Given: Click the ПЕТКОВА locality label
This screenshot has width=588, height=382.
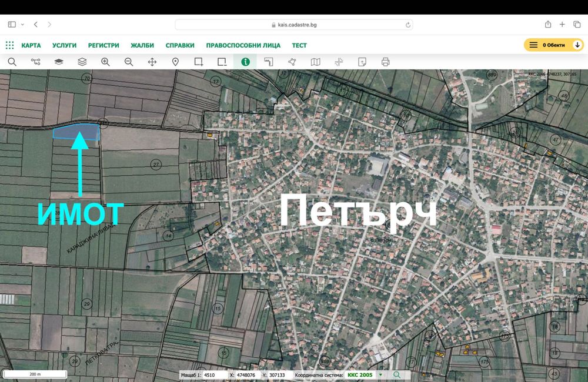Looking at the screenshot, I should (x=102, y=354).
